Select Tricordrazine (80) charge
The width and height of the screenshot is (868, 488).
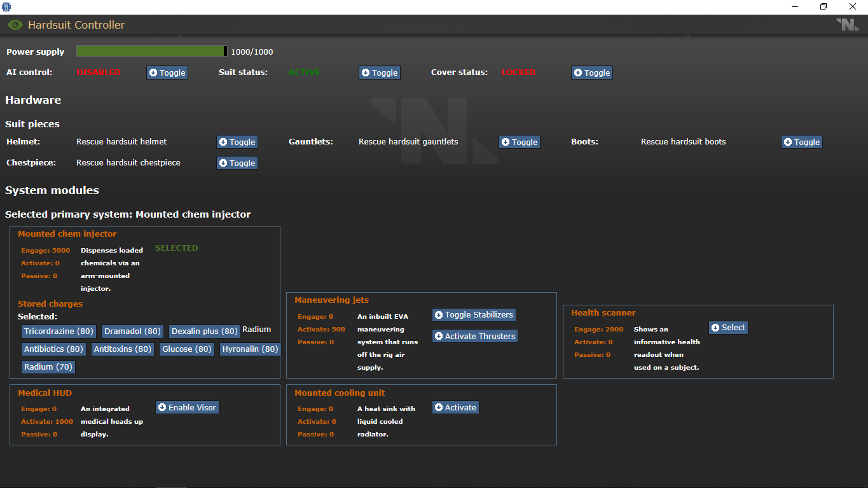[59, 331]
